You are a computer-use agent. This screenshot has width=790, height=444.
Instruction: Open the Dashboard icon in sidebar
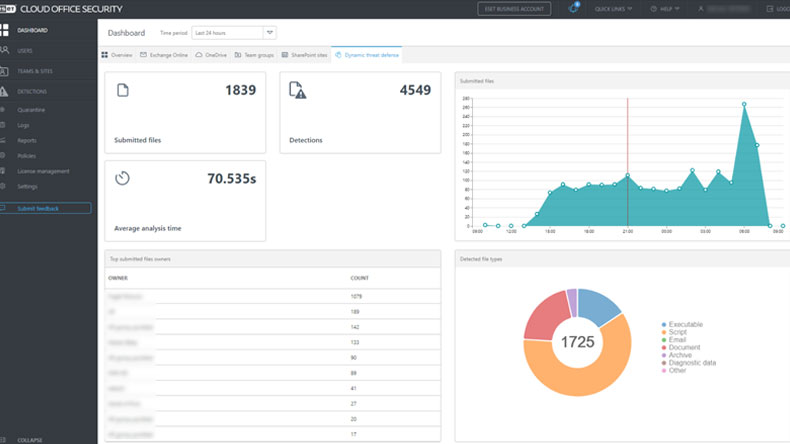[5, 31]
